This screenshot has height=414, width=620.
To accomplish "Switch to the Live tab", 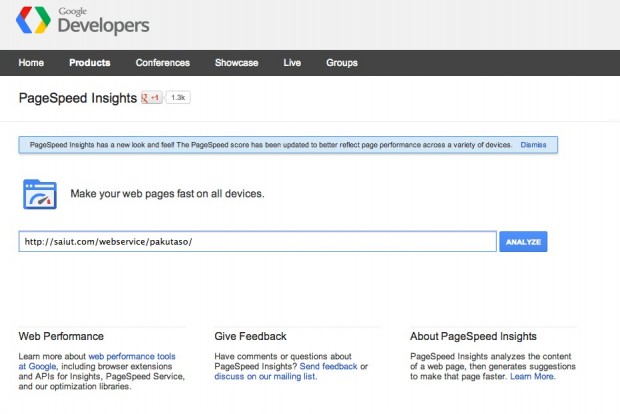I will (292, 63).
